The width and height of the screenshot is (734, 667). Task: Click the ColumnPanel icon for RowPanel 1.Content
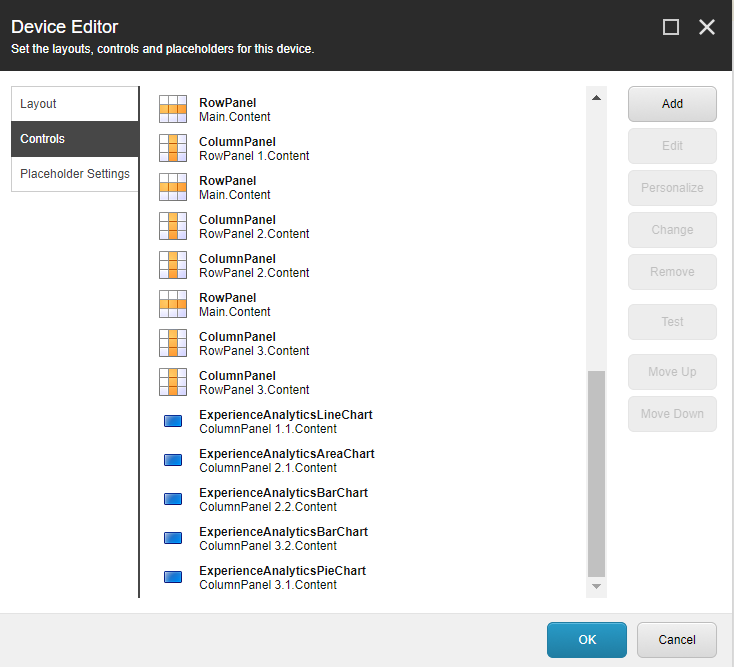(x=173, y=148)
